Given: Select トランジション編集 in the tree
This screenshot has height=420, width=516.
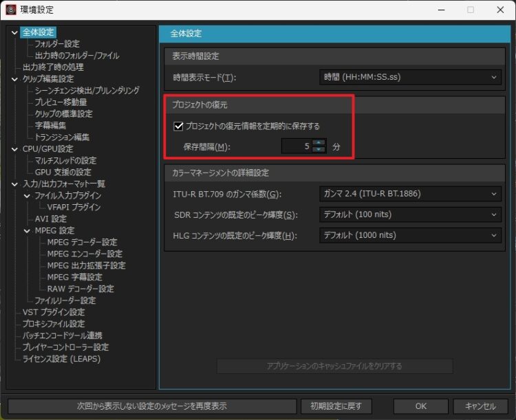Looking at the screenshot, I should click(62, 137).
